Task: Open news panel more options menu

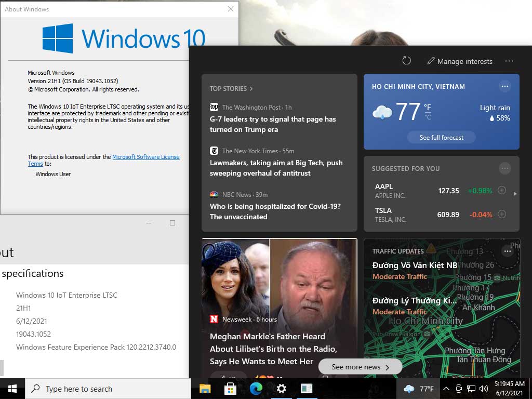Action: pos(509,61)
